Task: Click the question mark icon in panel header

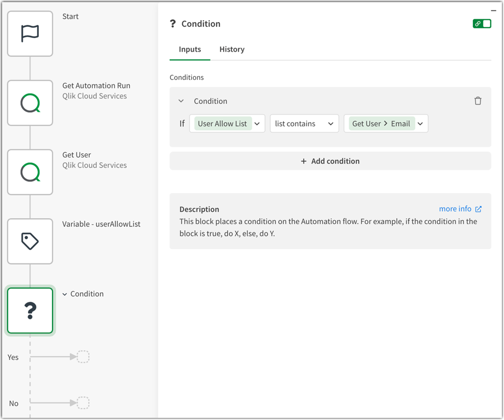Action: [x=173, y=23]
